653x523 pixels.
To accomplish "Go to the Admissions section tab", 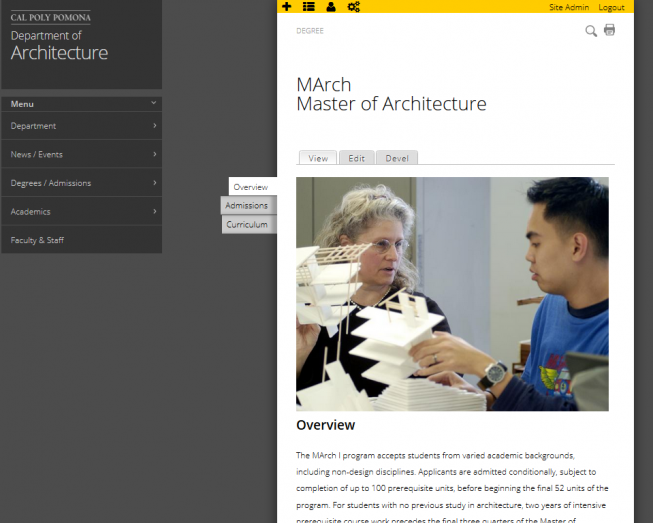I will click(247, 205).
